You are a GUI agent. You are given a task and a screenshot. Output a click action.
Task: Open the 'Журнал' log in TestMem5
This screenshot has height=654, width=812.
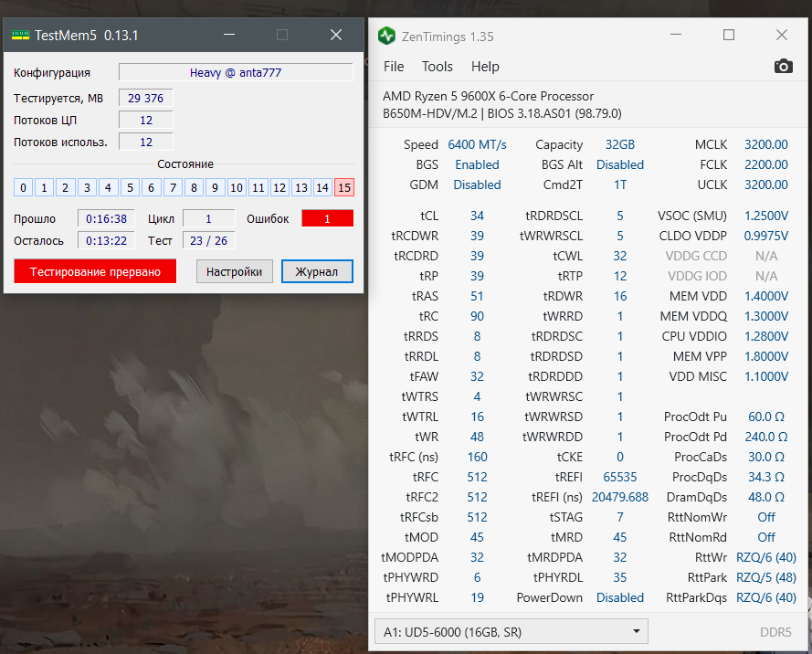[317, 271]
